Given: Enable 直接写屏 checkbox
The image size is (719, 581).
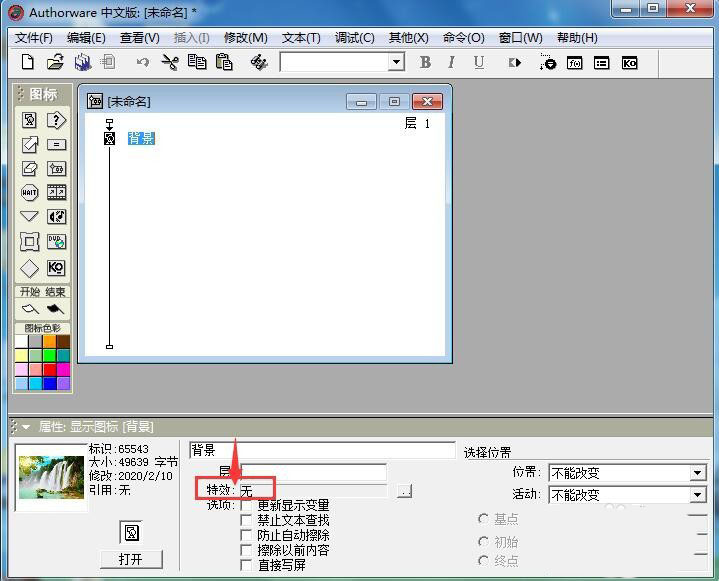Looking at the screenshot, I should click(246, 565).
